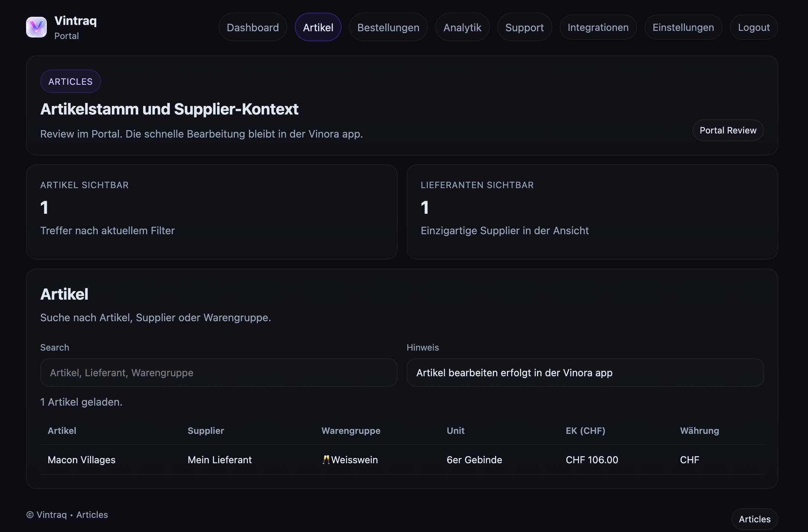This screenshot has height=532, width=808.
Task: Open Integrationen page
Action: [x=598, y=28]
